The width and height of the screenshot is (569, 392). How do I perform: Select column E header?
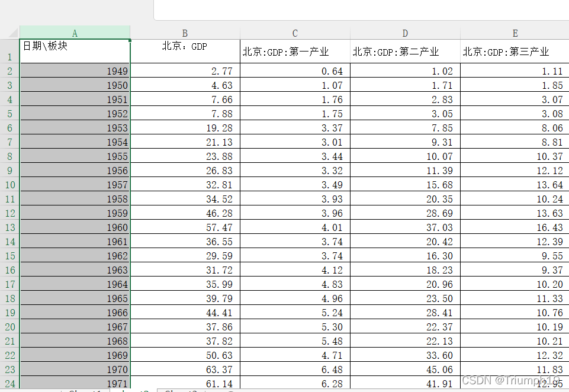tap(515, 33)
